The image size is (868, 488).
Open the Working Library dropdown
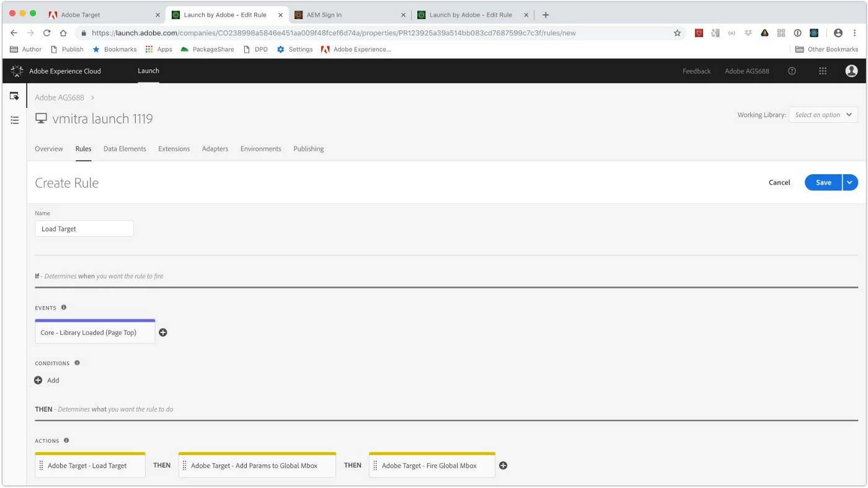pyautogui.click(x=823, y=115)
